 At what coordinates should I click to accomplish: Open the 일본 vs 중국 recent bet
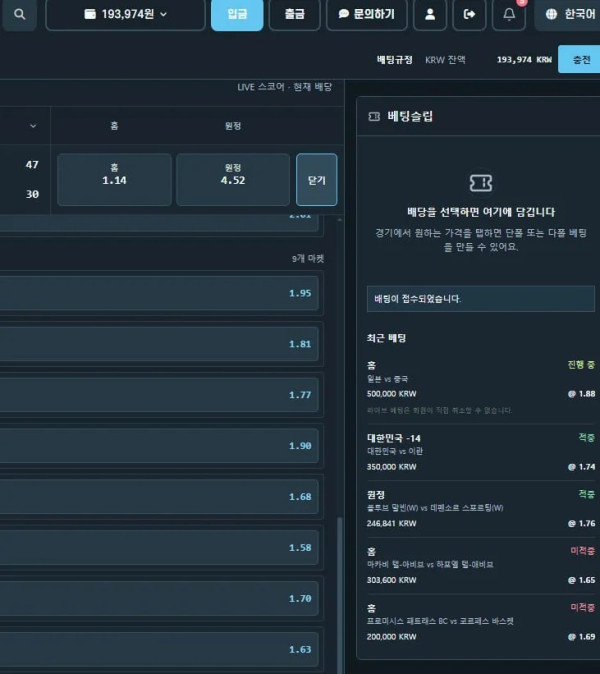(481, 389)
